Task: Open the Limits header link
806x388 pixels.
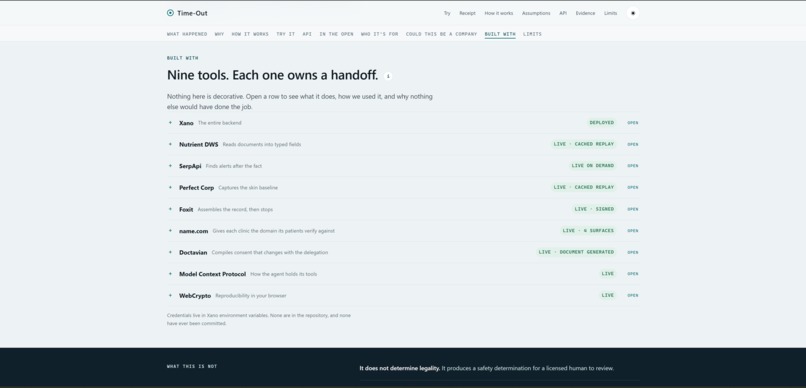Action: tap(611, 13)
